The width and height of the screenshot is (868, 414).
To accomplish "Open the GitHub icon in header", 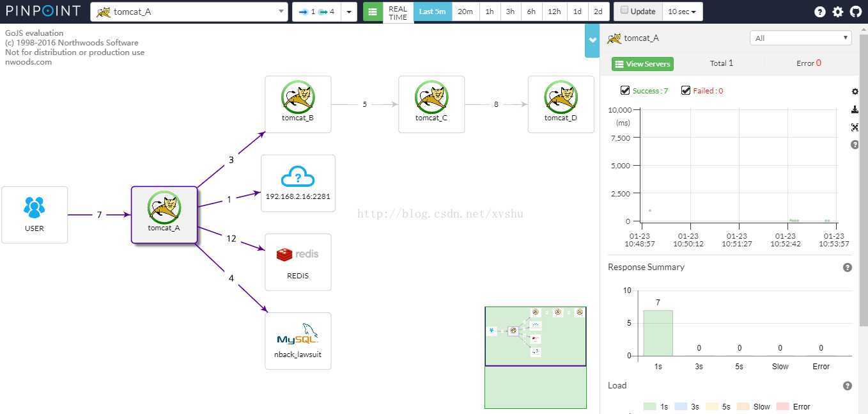I will point(855,12).
